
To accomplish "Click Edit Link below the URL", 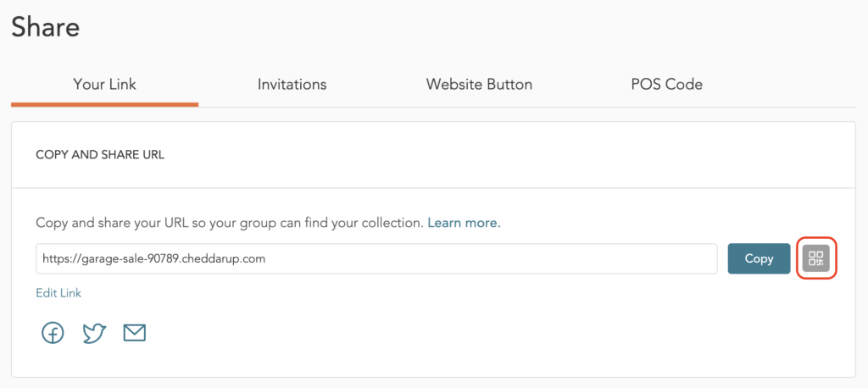I will [58, 293].
